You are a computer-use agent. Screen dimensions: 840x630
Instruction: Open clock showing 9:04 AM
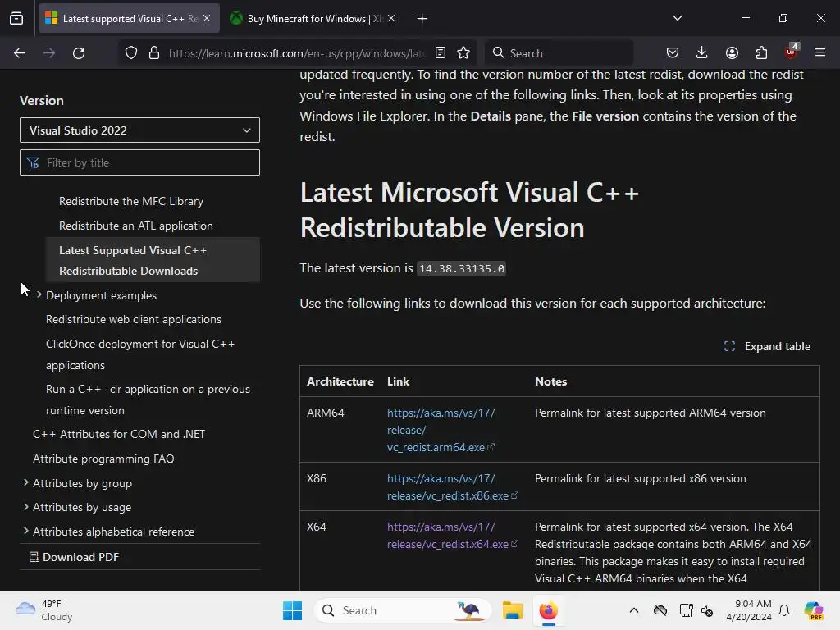click(x=749, y=610)
